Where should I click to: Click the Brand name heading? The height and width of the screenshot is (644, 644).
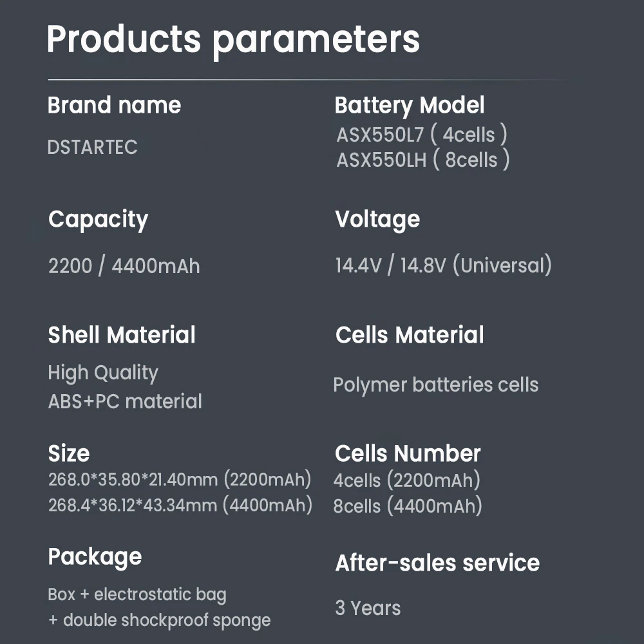pos(115,106)
